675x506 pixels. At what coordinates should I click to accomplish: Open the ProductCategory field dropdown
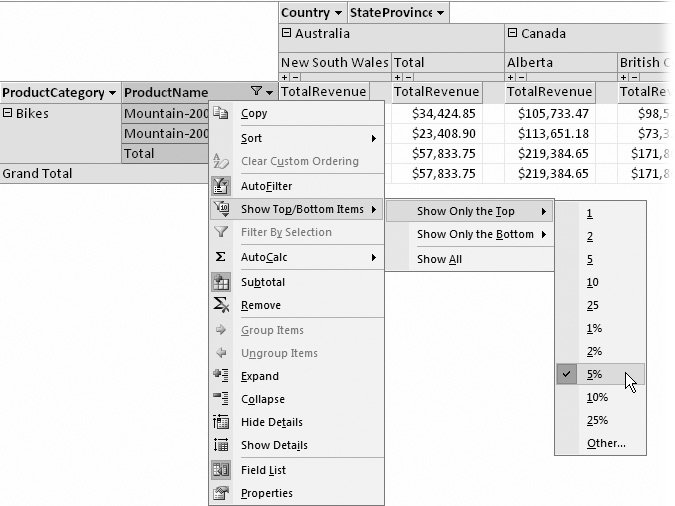tap(112, 93)
